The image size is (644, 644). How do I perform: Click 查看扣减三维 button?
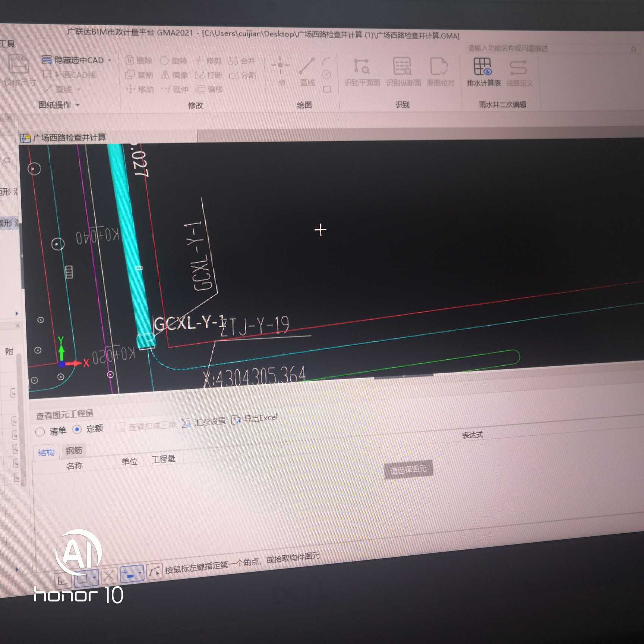coord(145,426)
